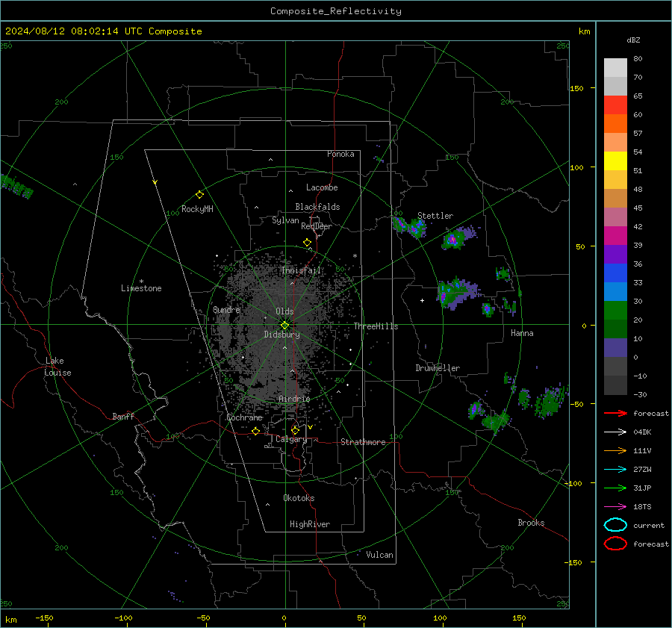
Task: Click the Hanna town label
Action: pyautogui.click(x=522, y=333)
